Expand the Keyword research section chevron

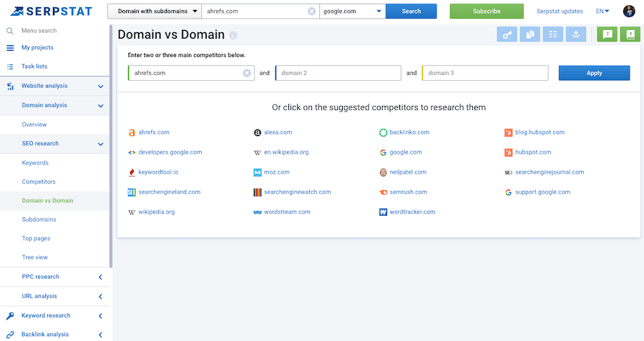coord(100,315)
